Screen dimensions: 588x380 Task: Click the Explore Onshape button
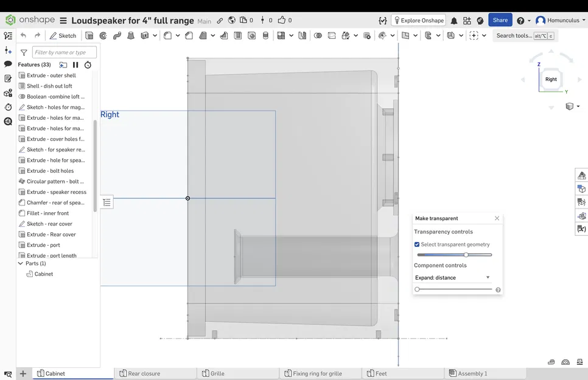pos(418,21)
